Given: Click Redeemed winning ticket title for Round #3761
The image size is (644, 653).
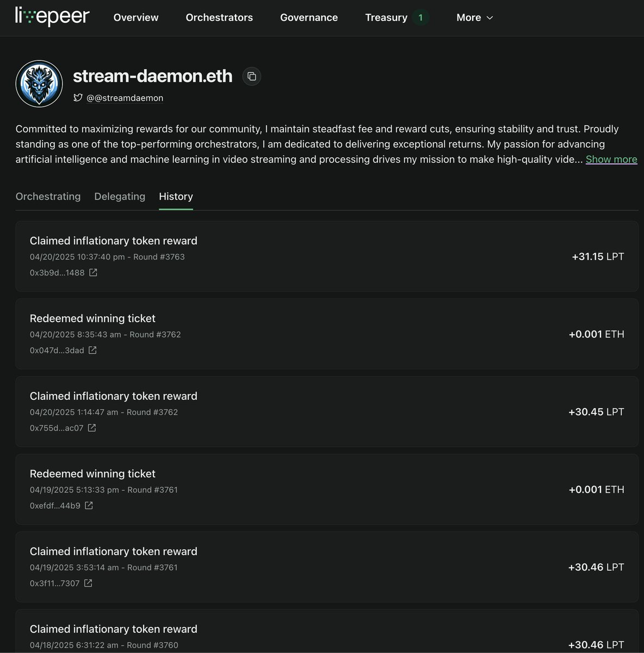Looking at the screenshot, I should 92,474.
